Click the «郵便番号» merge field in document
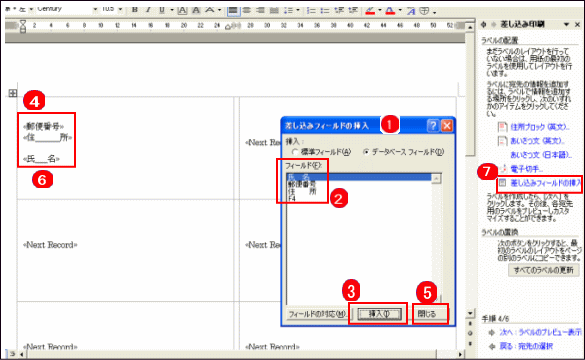Screen dimensions: 585x360 point(43,127)
